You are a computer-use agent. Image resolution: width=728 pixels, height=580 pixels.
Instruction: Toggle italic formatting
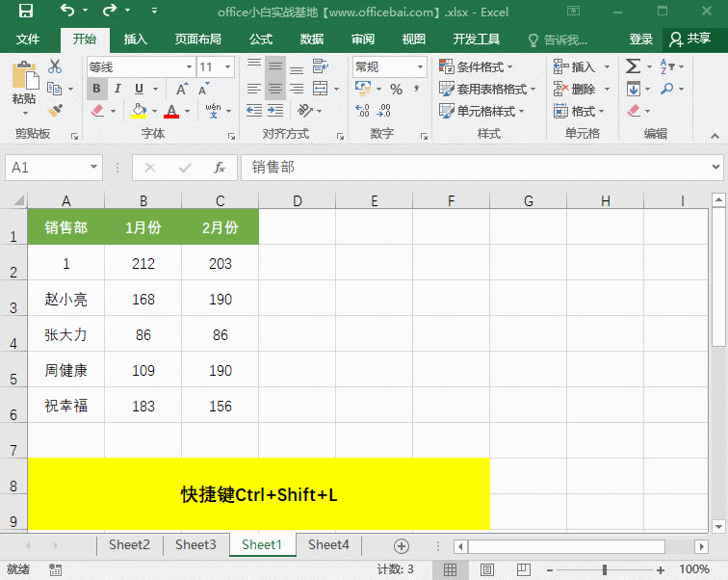click(x=117, y=89)
